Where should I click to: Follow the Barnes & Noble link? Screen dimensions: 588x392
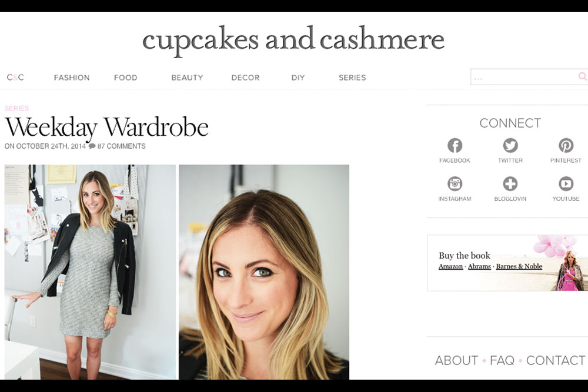519,266
